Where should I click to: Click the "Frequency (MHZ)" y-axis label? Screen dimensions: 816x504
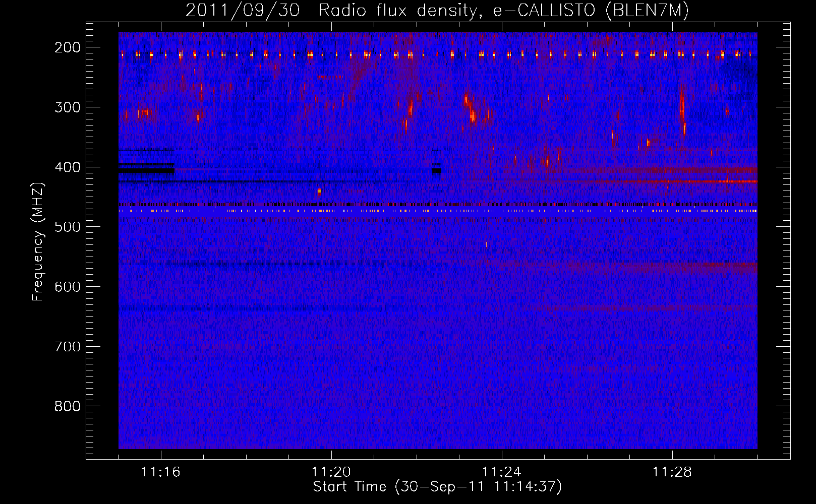point(38,242)
